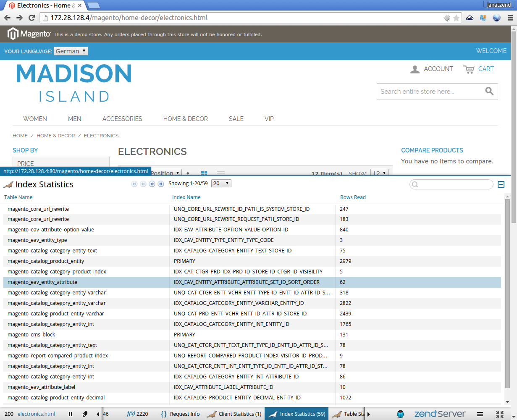Open the new browser tab button
Viewport: 517px width, 420px height.
(93, 5)
